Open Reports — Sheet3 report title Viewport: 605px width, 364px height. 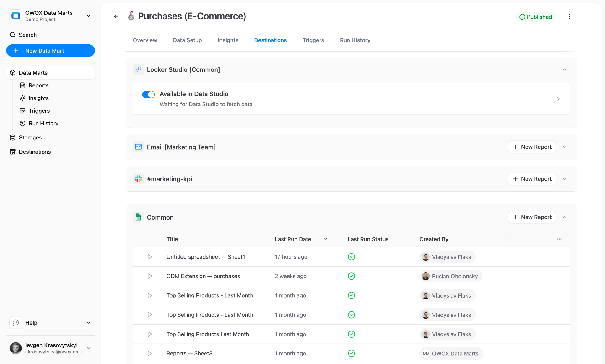coord(189,353)
